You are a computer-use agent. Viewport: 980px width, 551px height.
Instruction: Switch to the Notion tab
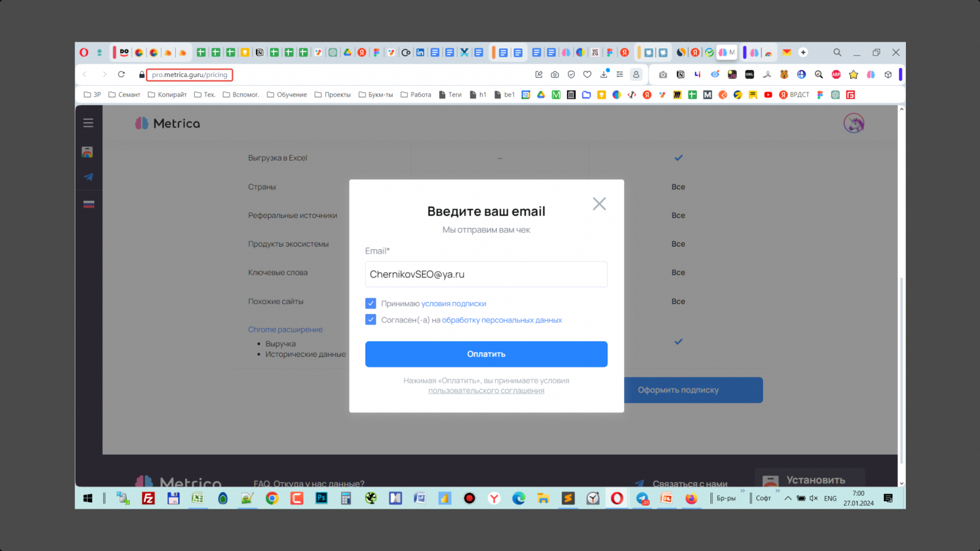coord(260,53)
